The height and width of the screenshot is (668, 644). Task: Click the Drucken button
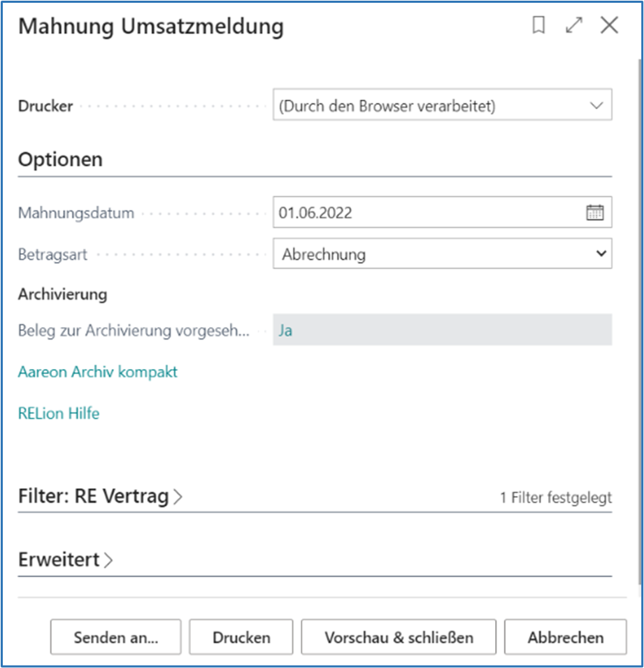point(241,637)
